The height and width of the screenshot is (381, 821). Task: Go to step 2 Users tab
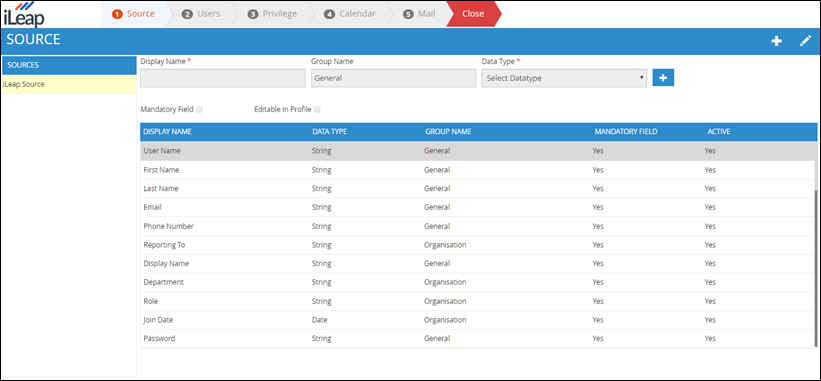coord(201,14)
